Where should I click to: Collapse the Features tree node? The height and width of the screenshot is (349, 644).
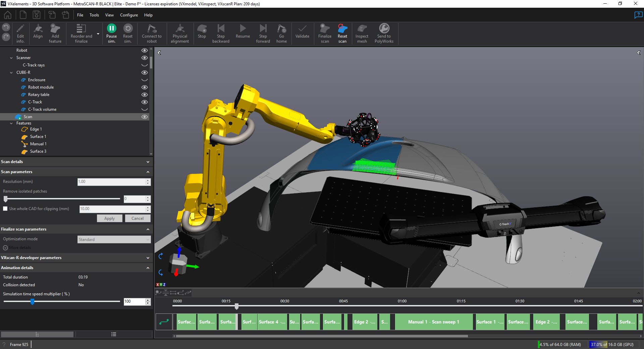11,123
